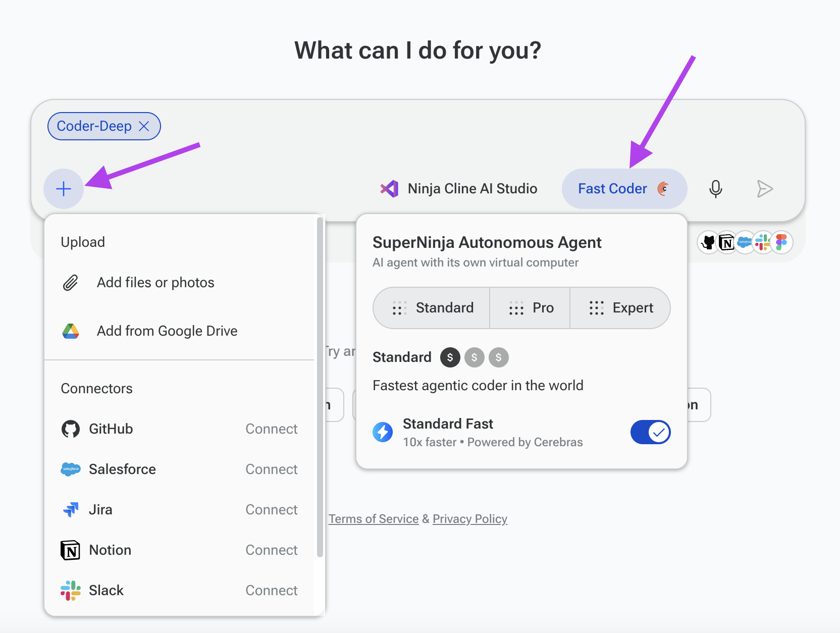Open the Terms of Service link
The height and width of the screenshot is (633, 840).
click(374, 519)
